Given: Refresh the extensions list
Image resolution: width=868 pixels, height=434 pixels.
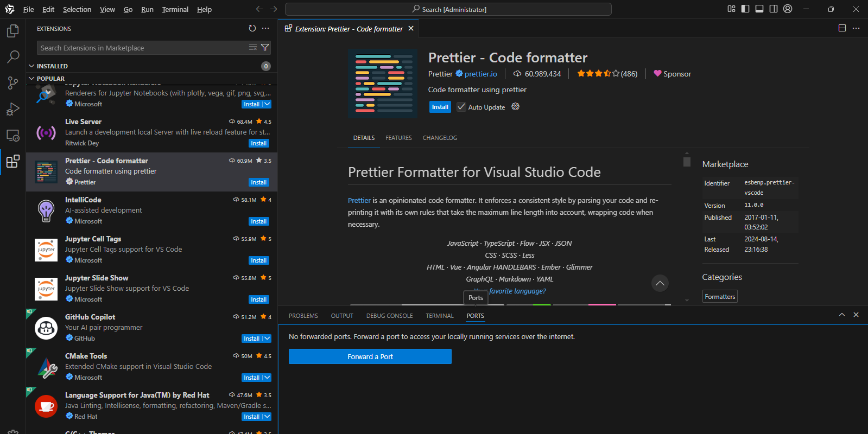Looking at the screenshot, I should pyautogui.click(x=252, y=29).
